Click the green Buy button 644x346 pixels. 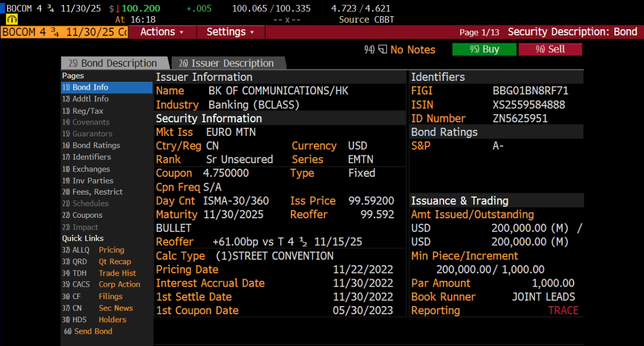(x=484, y=49)
